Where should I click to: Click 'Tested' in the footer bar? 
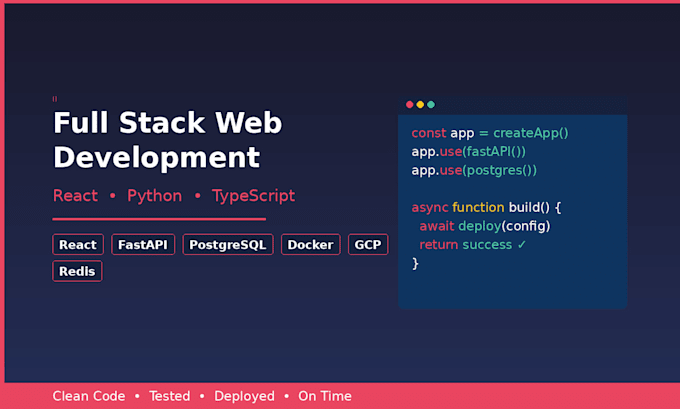[170, 396]
